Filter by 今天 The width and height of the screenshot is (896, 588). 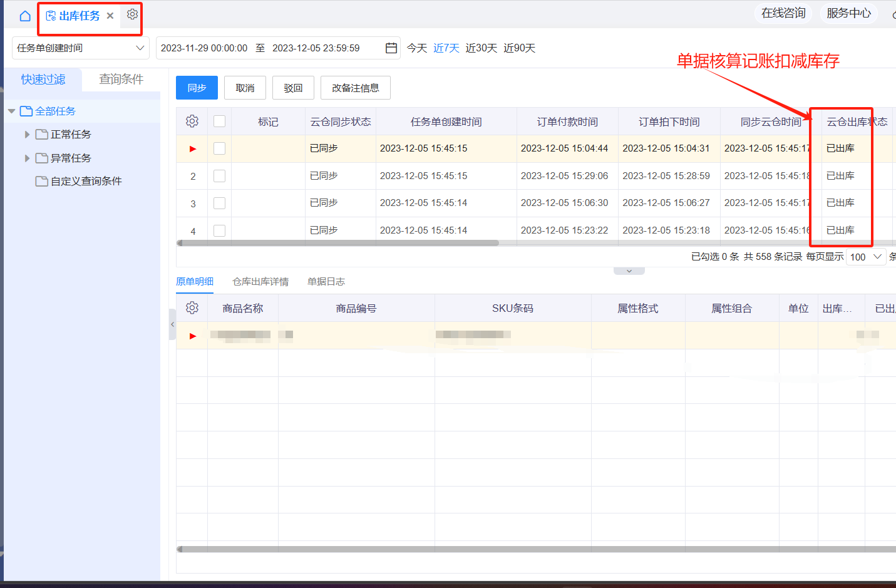point(417,48)
